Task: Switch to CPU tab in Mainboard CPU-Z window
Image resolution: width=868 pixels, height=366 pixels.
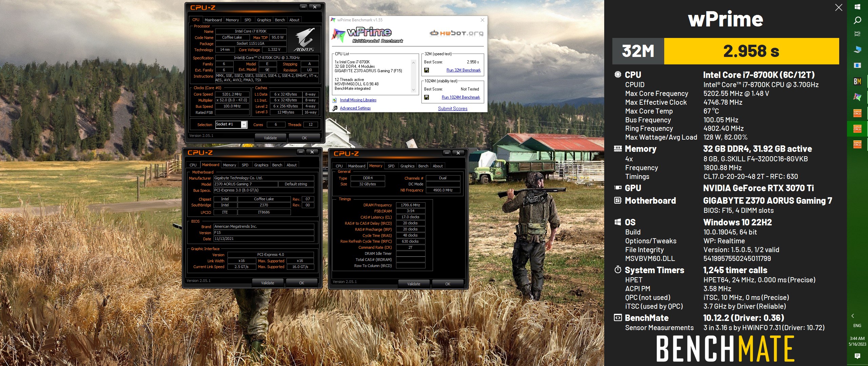Action: [x=193, y=165]
